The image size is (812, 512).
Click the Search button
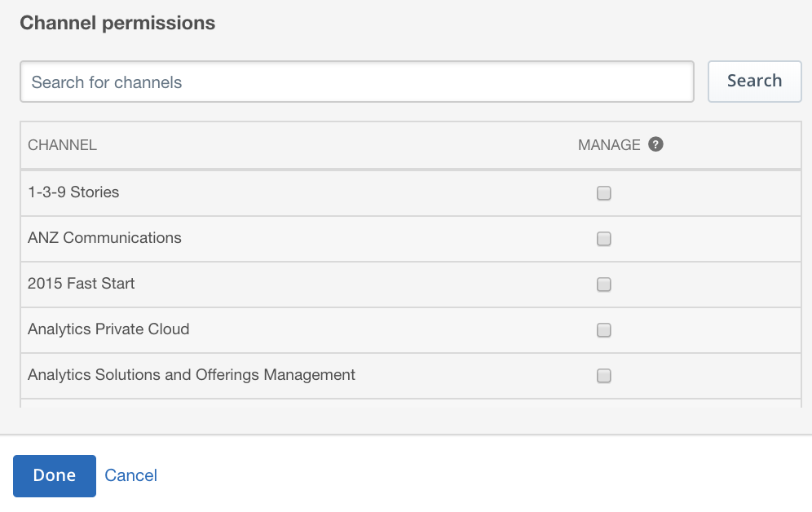coord(754,82)
